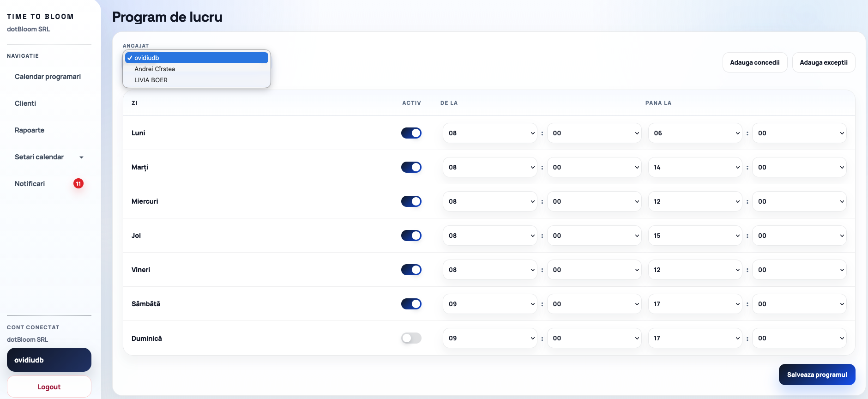Click Adauga concedii button
Screen dimensions: 868x399
[754, 62]
